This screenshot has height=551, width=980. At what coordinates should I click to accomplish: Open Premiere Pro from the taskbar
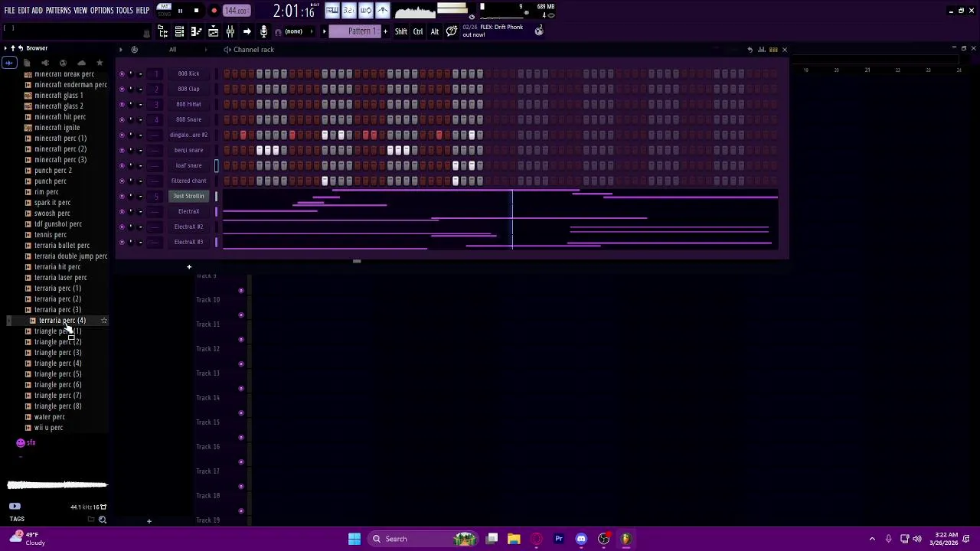pos(559,539)
